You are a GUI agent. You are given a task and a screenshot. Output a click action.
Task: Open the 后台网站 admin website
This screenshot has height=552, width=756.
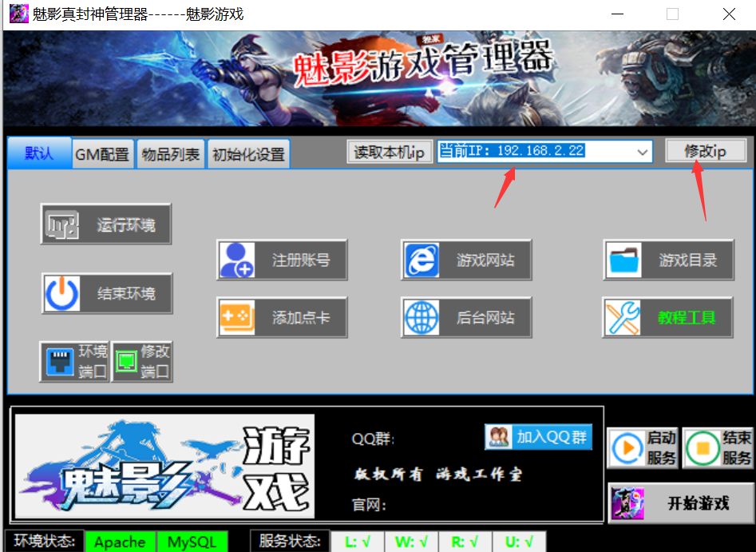click(466, 317)
